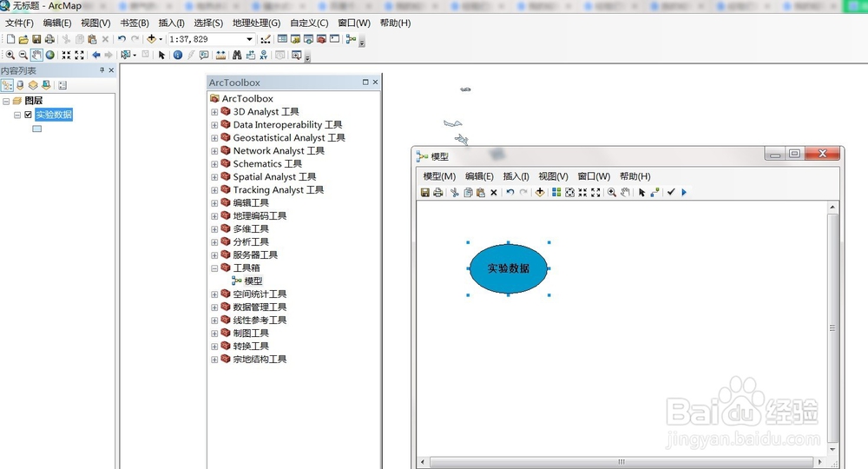The image size is (868, 469).
Task: Open the ModelBuilder window icon in ArcMap toolbar
Action: coord(351,39)
